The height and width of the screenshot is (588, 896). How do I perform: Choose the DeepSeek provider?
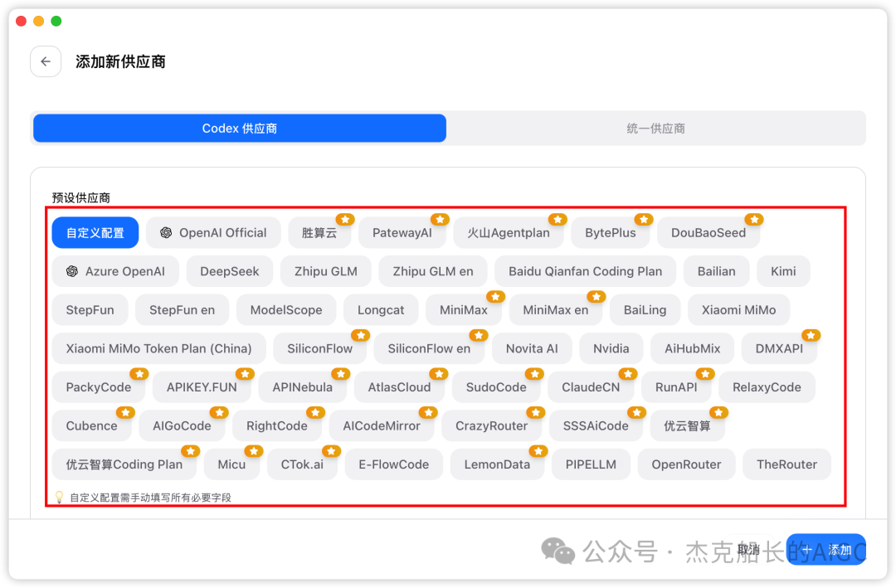pyautogui.click(x=230, y=271)
